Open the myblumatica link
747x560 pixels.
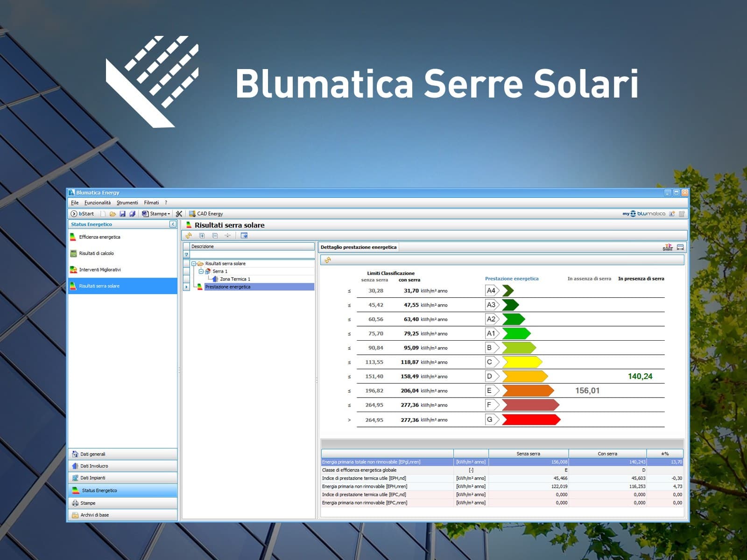(644, 214)
